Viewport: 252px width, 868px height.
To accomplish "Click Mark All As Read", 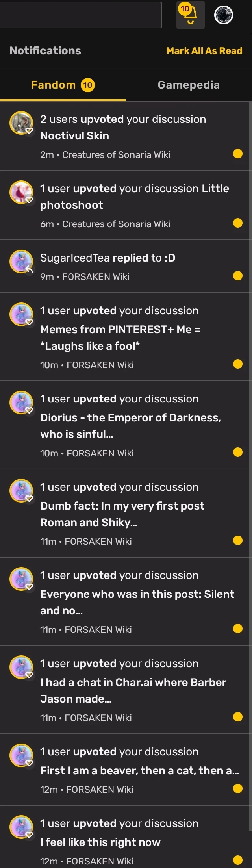I will point(205,50).
